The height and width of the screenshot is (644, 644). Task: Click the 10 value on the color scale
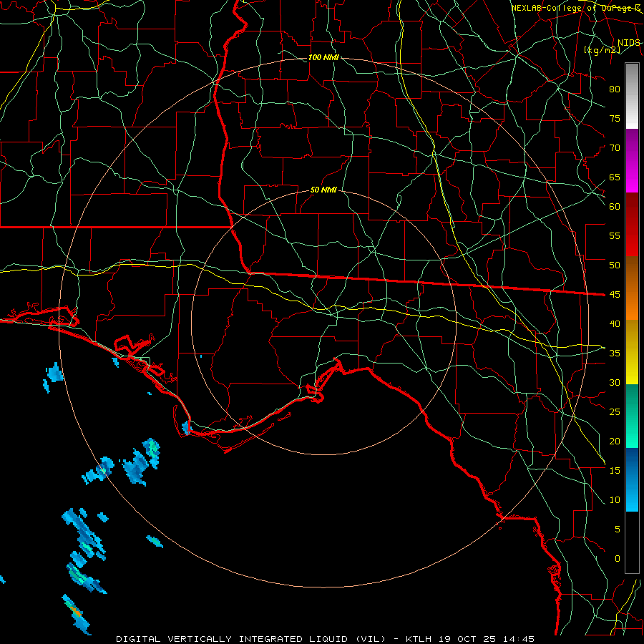click(615, 500)
